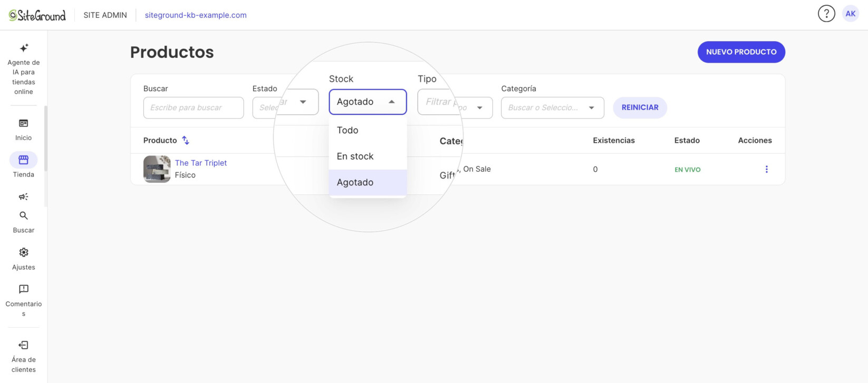Click the REINICIAR filters button
868x383 pixels.
pos(640,107)
